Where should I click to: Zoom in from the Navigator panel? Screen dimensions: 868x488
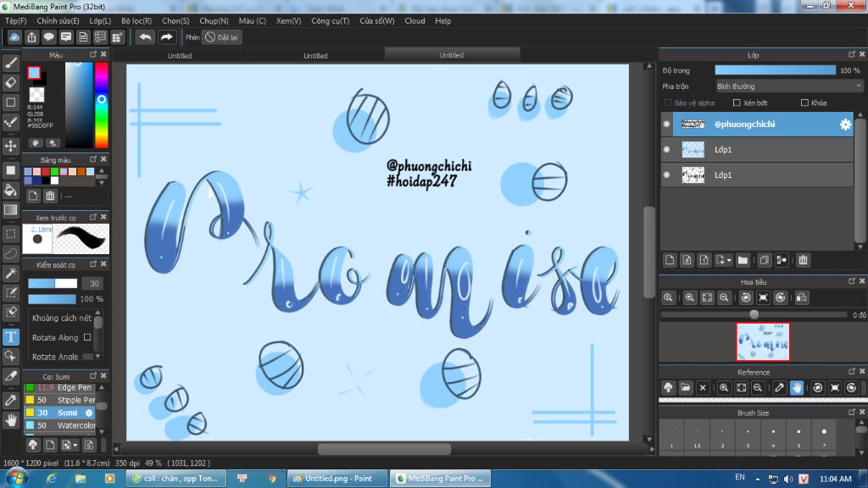(x=690, y=297)
